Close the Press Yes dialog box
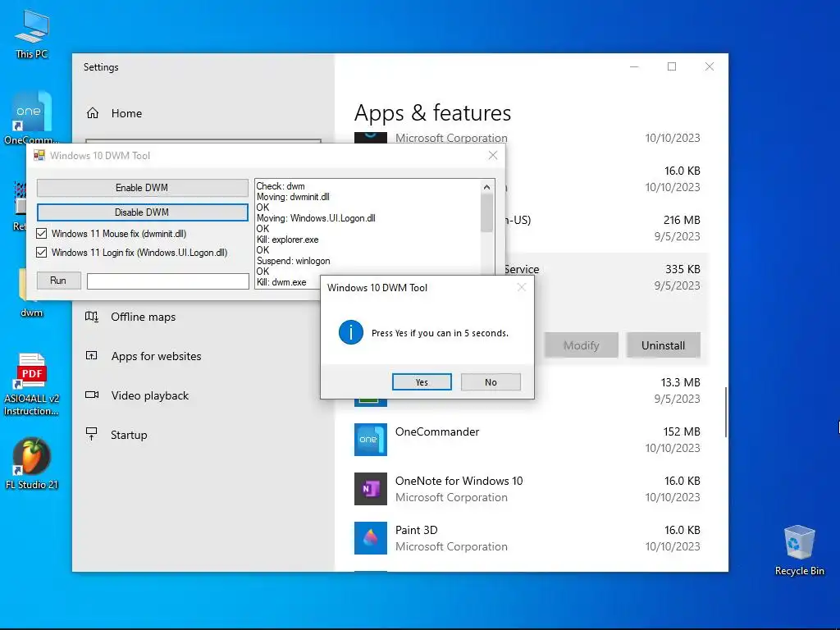 pos(521,288)
